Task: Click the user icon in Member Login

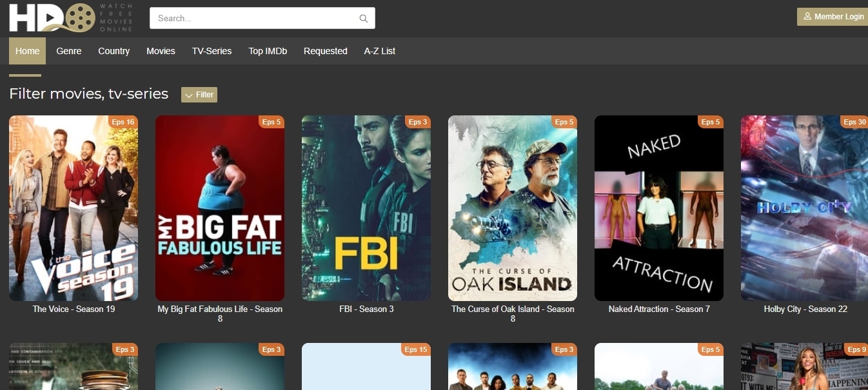Action: coord(807,17)
